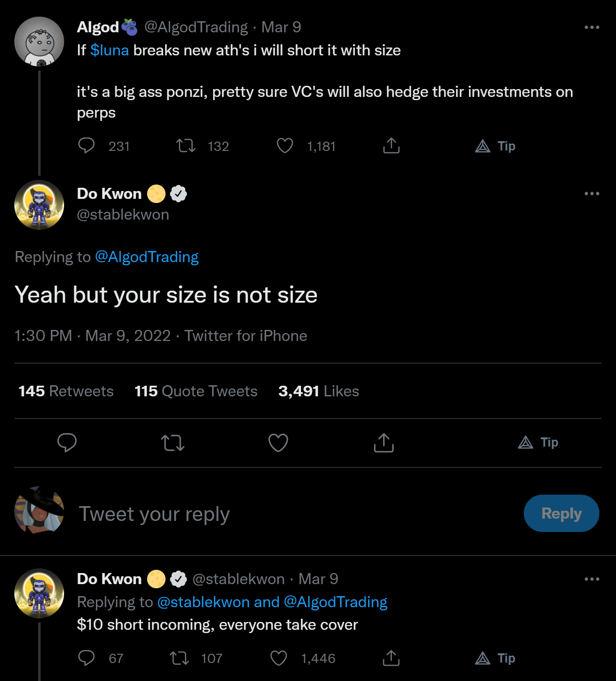Open the @AlgodTrading mention link
Viewport: 616px width, 681px height.
(x=147, y=257)
